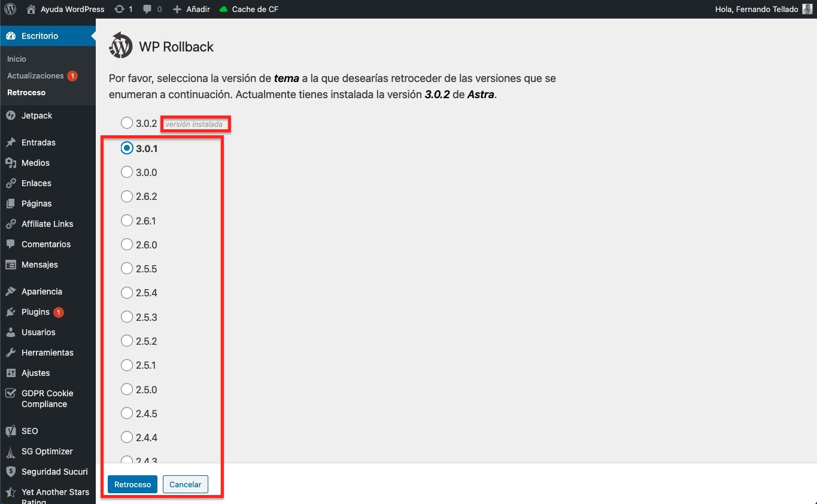Select version 3.0.1 radio button
Viewport: 817px width, 504px height.
click(x=127, y=148)
